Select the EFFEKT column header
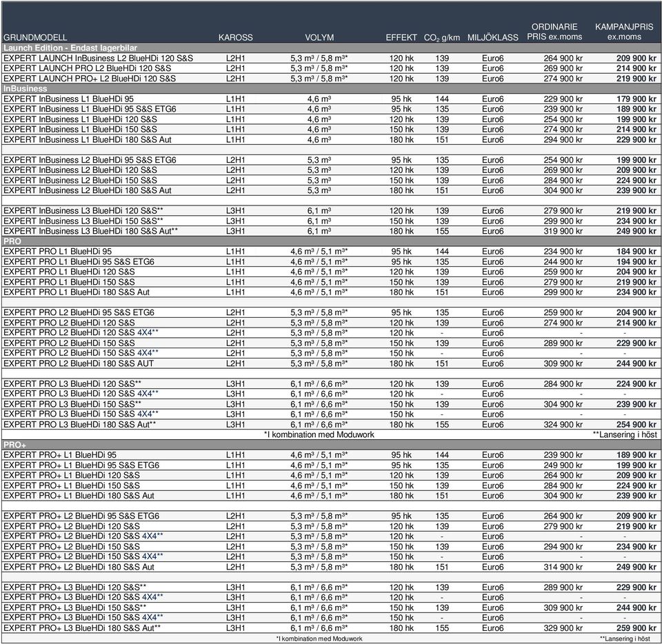662x644 pixels. coord(401,37)
